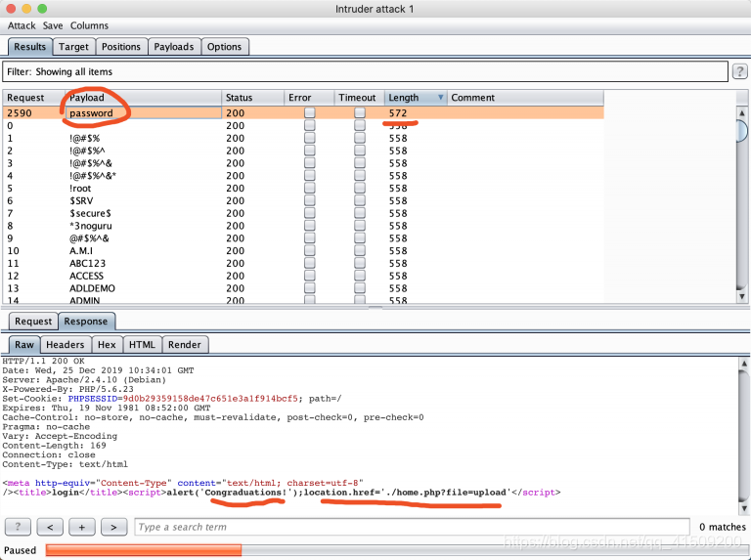Click response pane scroll up arrow

pyautogui.click(x=744, y=364)
